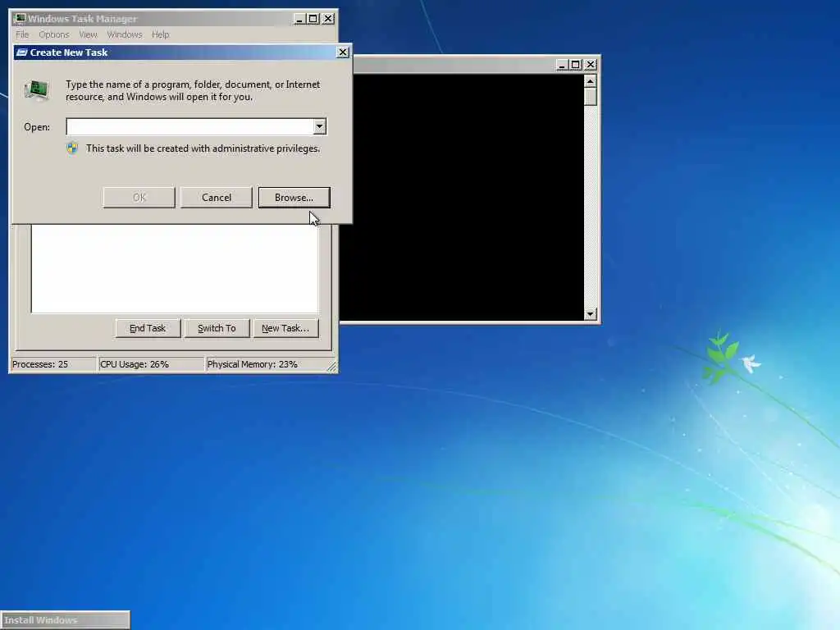Close the Create New Task dialog
The image size is (840, 630).
342,52
